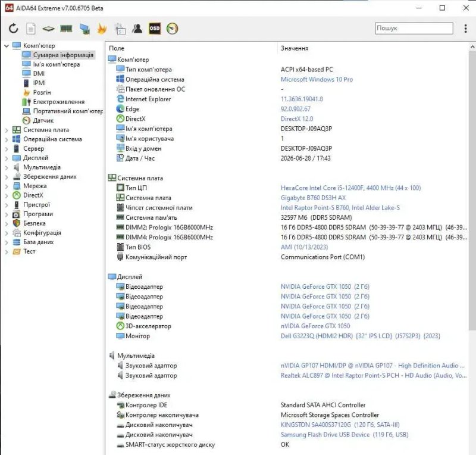The height and width of the screenshot is (455, 476).
Task: Open the three-dot menu button
Action: pyautogui.click(x=465, y=28)
